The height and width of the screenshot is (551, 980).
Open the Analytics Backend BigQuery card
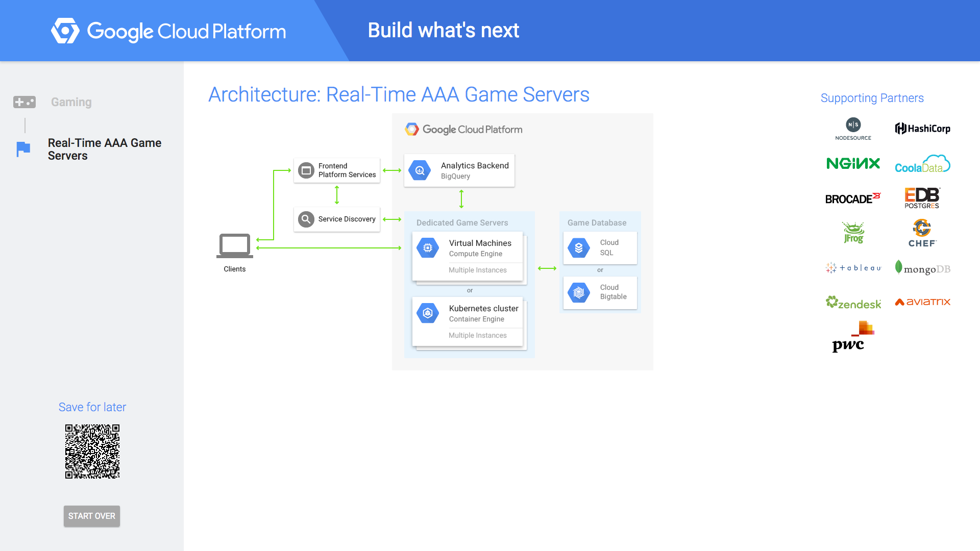tap(459, 170)
